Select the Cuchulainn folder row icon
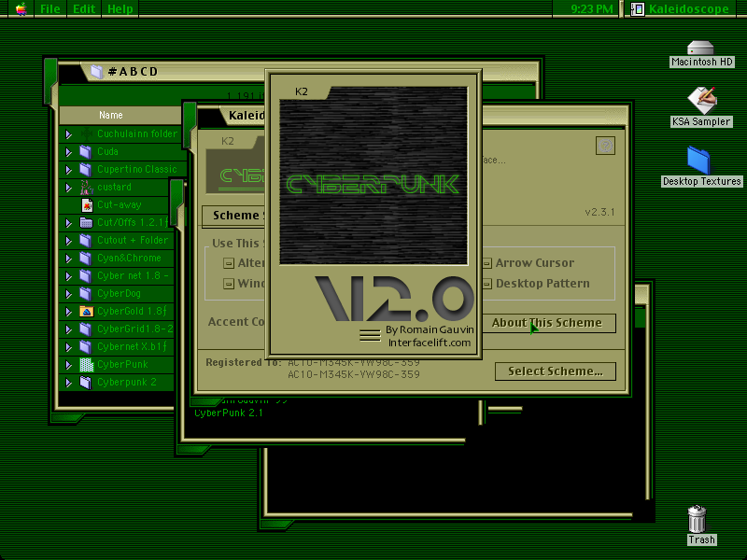The height and width of the screenshot is (560, 747). coord(86,133)
